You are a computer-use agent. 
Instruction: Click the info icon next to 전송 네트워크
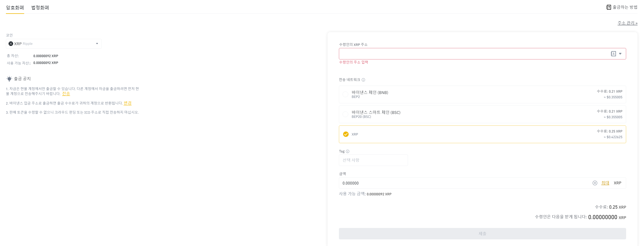(x=363, y=80)
